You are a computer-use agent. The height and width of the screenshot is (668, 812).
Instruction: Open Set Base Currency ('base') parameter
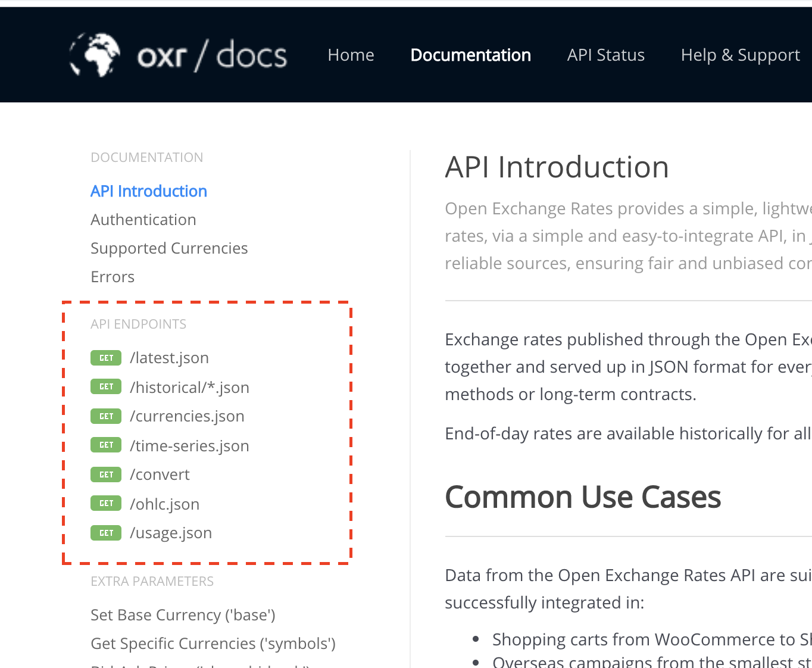pyautogui.click(x=183, y=615)
